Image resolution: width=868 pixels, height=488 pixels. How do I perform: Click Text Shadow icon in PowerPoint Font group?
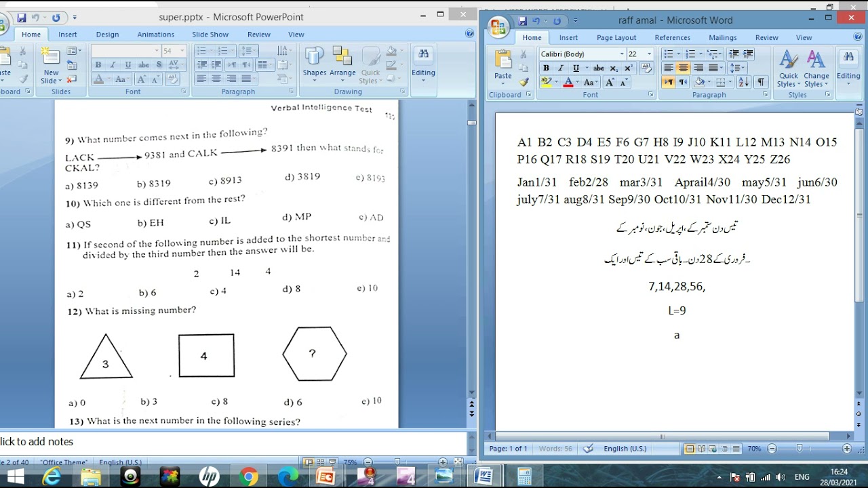click(x=159, y=65)
